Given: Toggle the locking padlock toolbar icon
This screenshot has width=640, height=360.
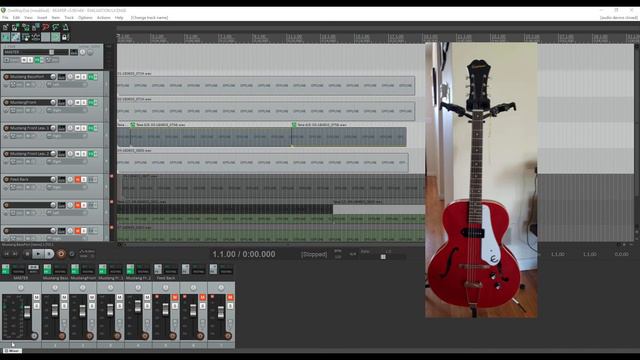Looking at the screenshot, I should click(65, 37).
